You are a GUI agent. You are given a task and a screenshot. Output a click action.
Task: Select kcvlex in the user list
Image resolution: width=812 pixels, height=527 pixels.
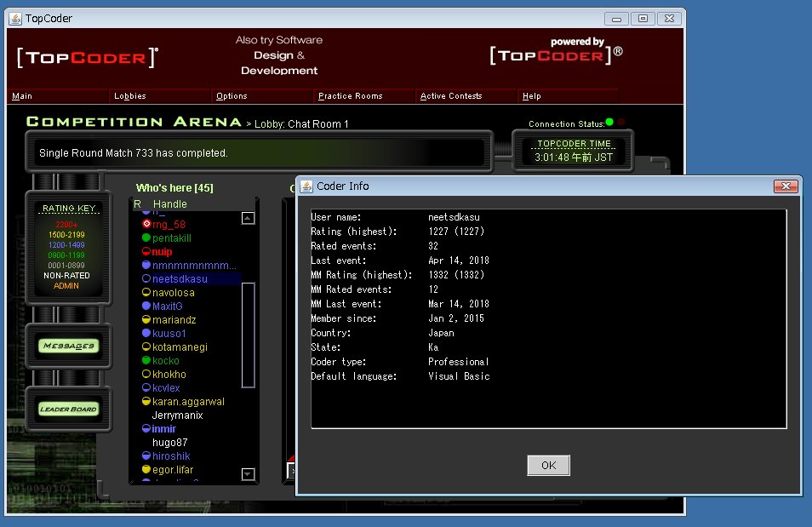coord(166,387)
